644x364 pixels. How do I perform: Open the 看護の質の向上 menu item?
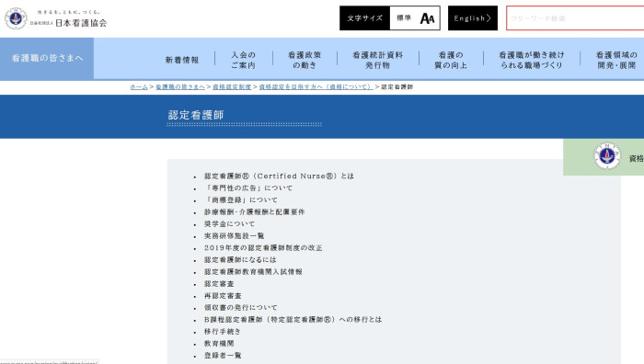[451, 60]
